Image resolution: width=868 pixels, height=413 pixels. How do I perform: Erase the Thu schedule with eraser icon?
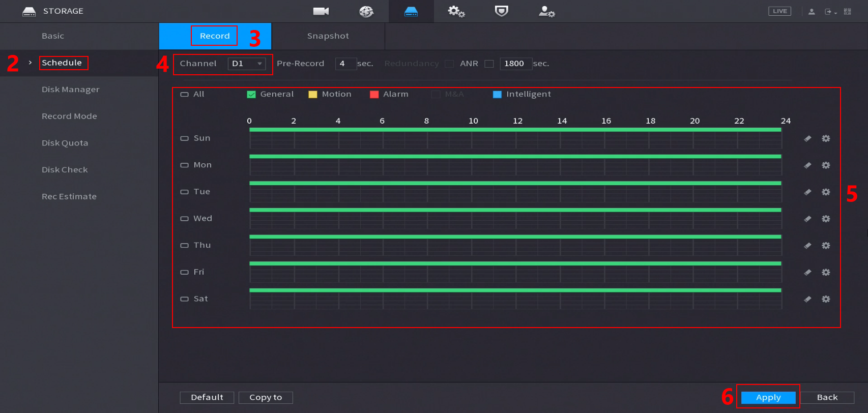pos(807,246)
